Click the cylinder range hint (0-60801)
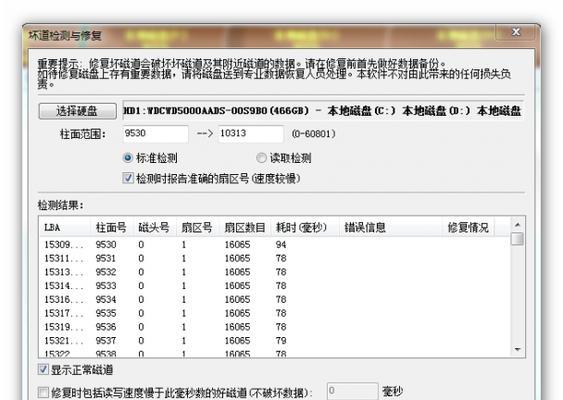Viewport: 563px width, 400px height. point(313,134)
